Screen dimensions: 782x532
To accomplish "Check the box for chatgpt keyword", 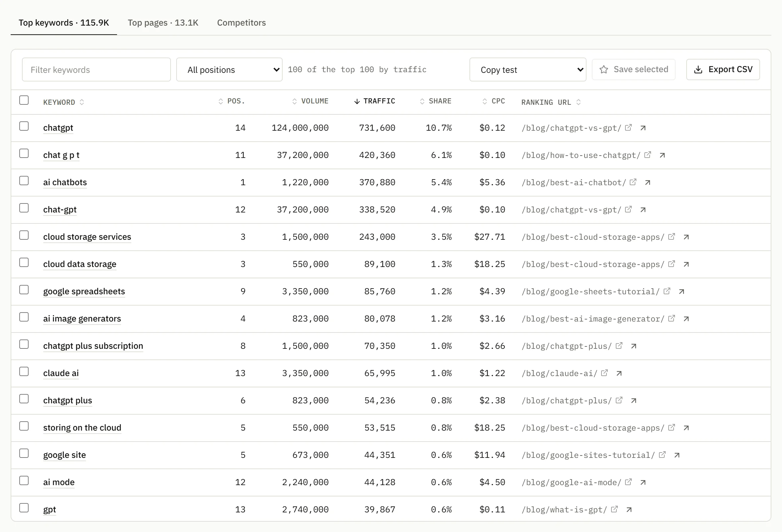I will (24, 126).
